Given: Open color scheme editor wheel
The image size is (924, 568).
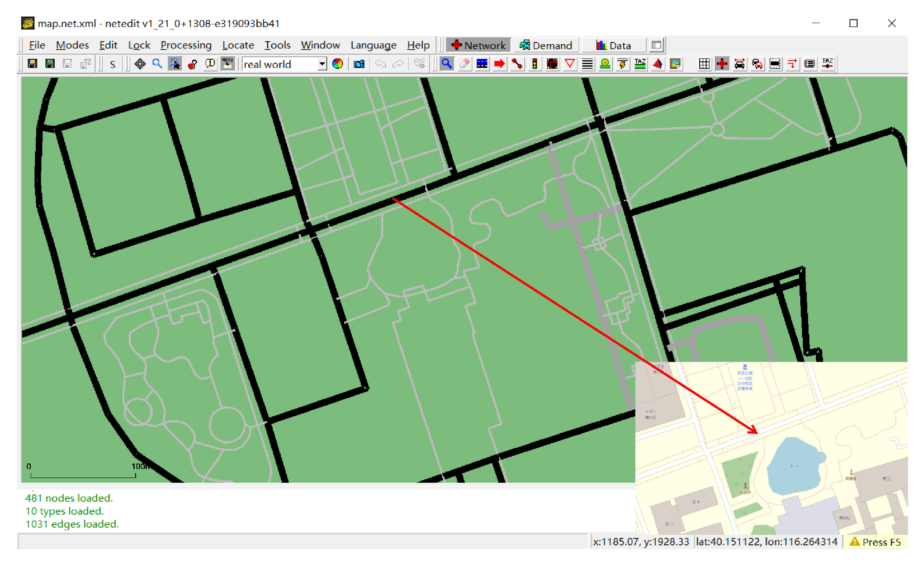Looking at the screenshot, I should 337,64.
